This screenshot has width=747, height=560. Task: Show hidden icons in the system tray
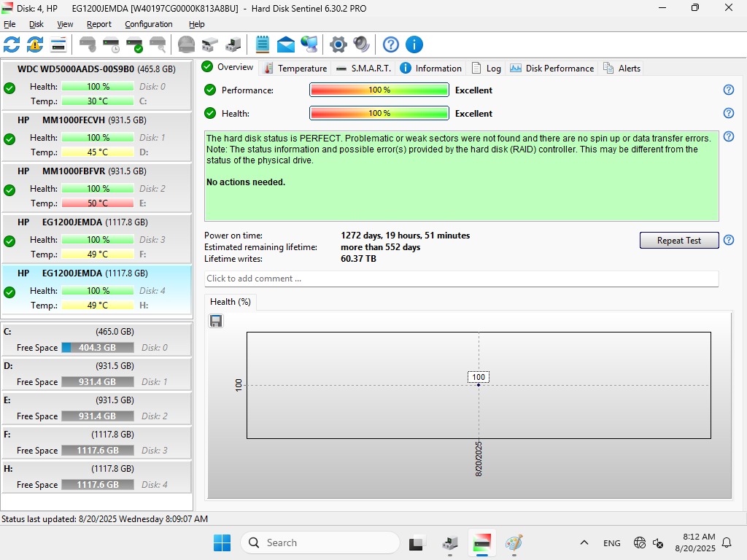584,542
